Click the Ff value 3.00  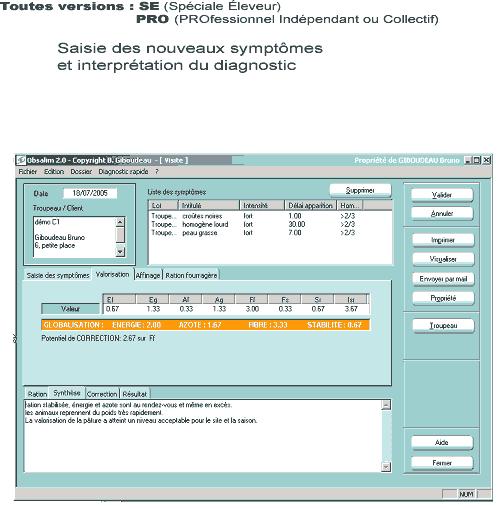coord(252,309)
